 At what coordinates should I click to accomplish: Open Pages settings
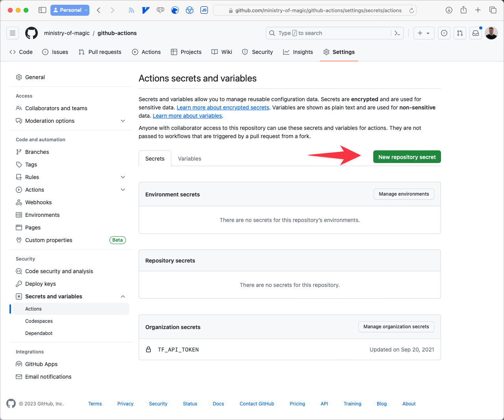click(71, 228)
